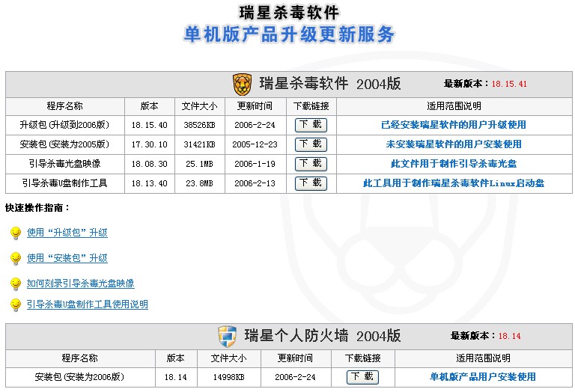Screen dimensions: 575x392
Task: Click the 引导杀毒光盘映像 program name cell
Action: 65,164
